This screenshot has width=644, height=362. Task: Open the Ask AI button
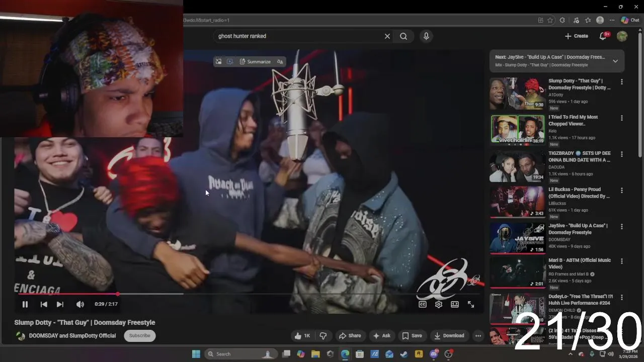pyautogui.click(x=381, y=336)
